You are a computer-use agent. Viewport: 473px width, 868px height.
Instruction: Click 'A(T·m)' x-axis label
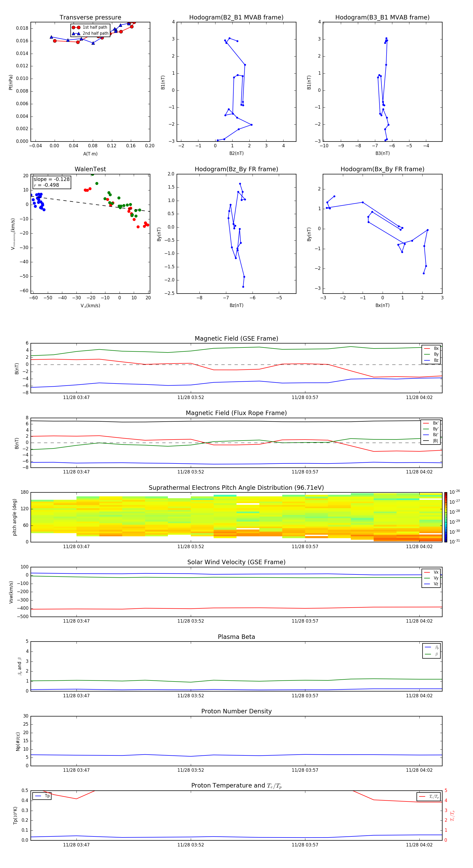pos(90,154)
